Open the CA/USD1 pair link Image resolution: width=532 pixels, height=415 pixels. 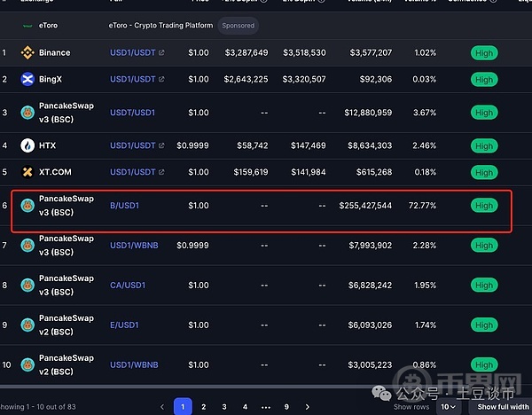pyautogui.click(x=128, y=285)
